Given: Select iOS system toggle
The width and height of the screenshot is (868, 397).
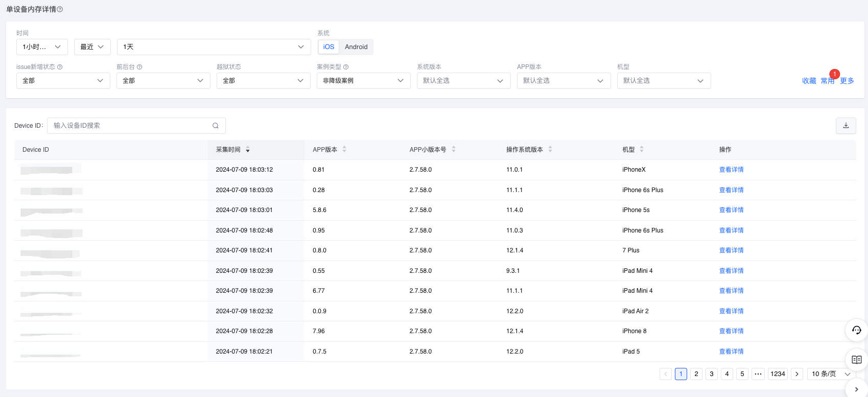Looking at the screenshot, I should tap(329, 47).
